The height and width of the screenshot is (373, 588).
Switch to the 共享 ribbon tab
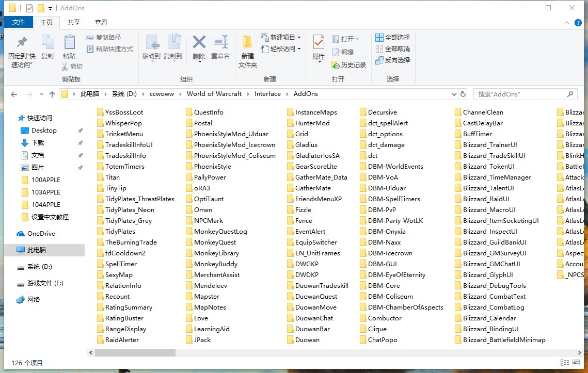point(74,23)
